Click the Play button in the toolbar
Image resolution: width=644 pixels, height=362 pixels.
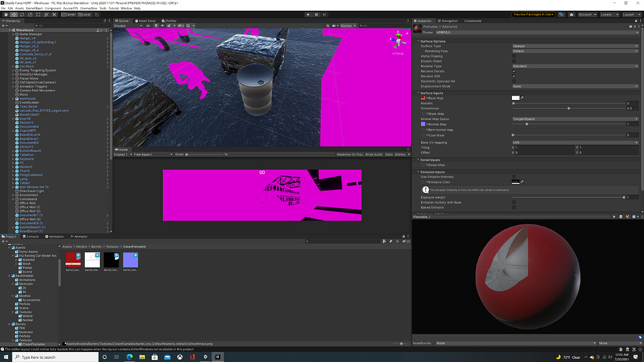point(308,14)
